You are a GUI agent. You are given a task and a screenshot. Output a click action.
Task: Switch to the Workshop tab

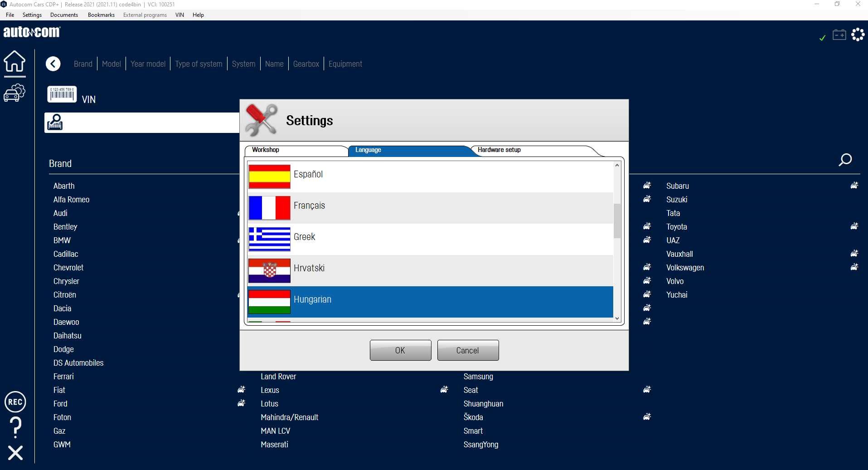(x=296, y=150)
